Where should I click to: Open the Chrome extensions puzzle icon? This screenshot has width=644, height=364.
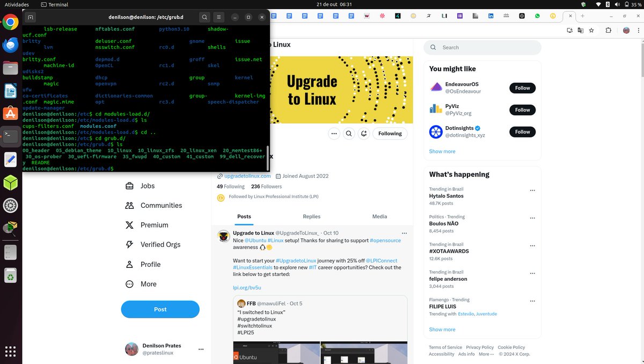pos(608,31)
